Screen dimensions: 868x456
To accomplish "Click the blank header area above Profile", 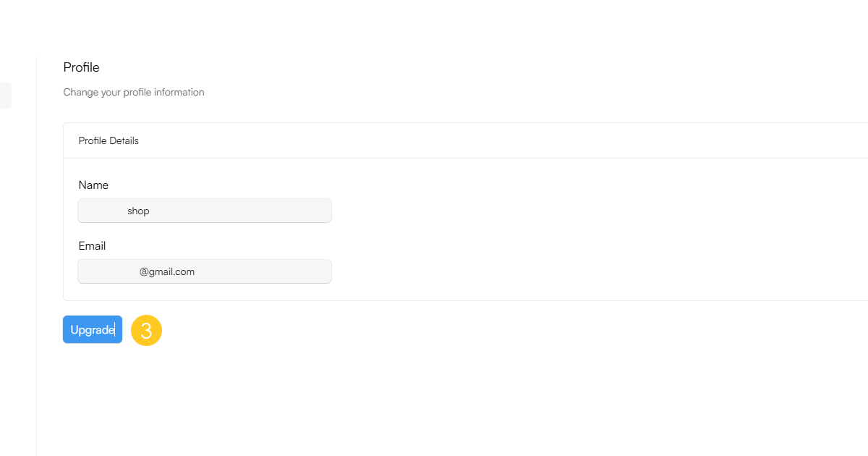I will pyautogui.click(x=434, y=25).
